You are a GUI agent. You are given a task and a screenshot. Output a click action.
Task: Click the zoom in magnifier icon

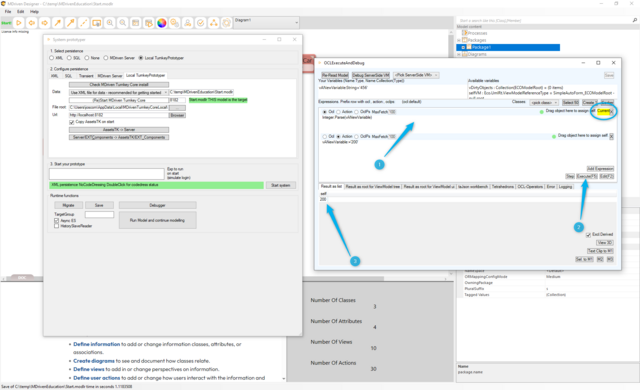point(110,23)
